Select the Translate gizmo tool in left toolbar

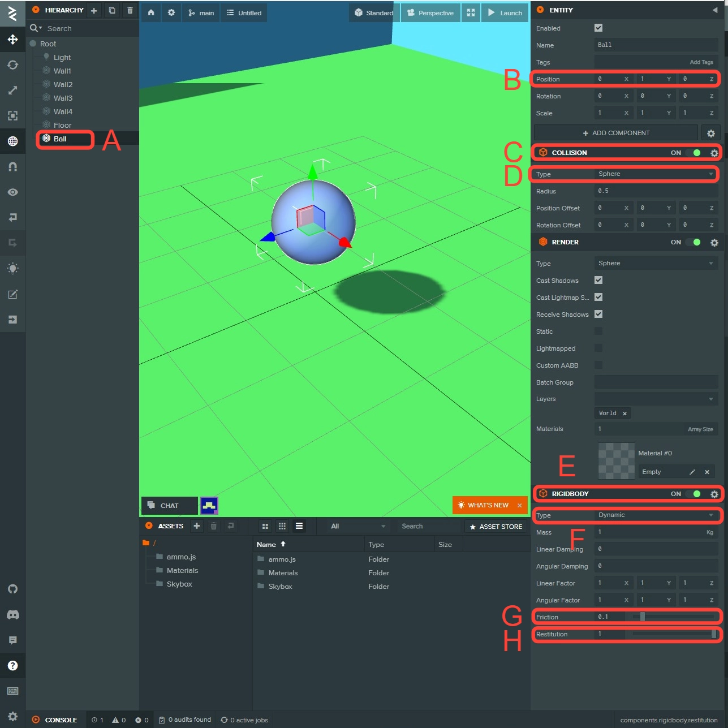(x=12, y=40)
